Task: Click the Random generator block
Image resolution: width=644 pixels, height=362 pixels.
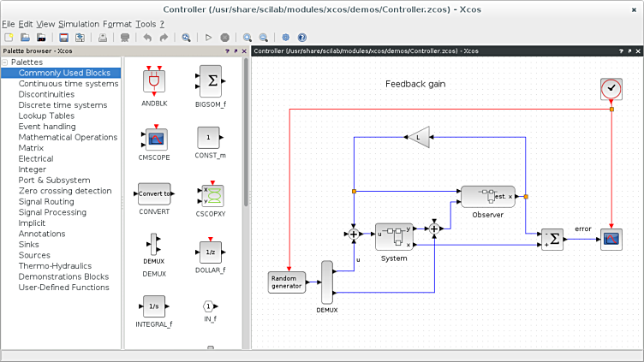Action: coord(287,282)
